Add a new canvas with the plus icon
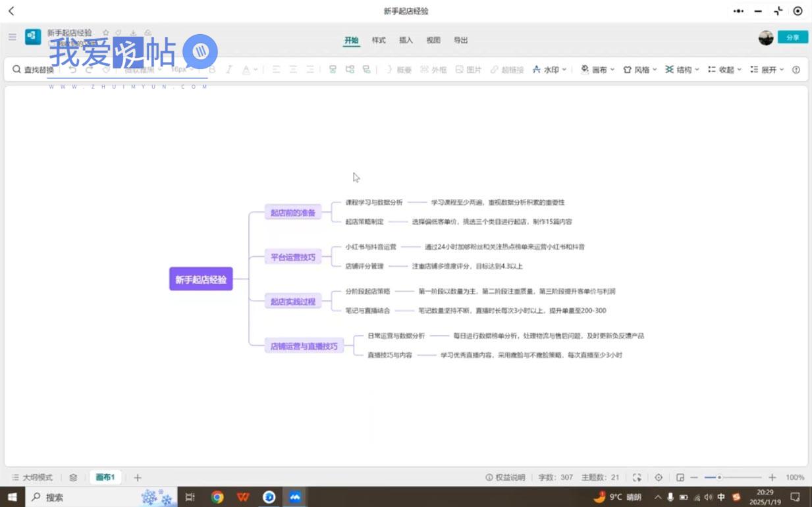Screen dimensions: 812x507 pyautogui.click(x=138, y=477)
